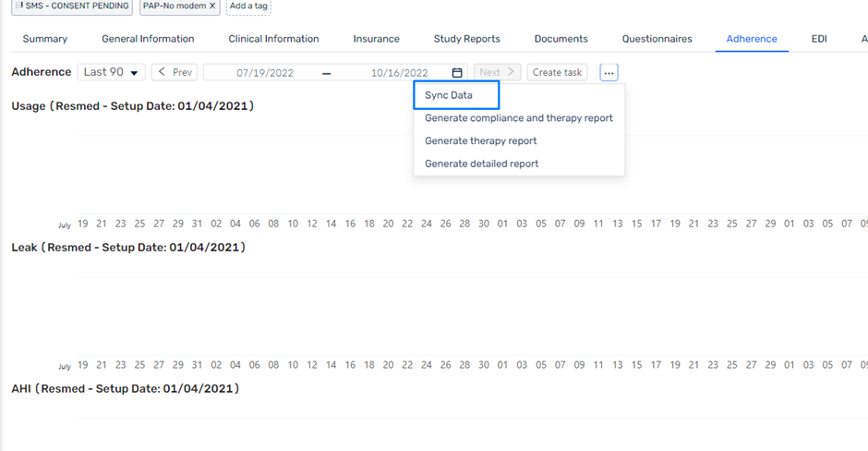
Task: Click the SMS - CONSENT PENDING tag
Action: click(72, 6)
